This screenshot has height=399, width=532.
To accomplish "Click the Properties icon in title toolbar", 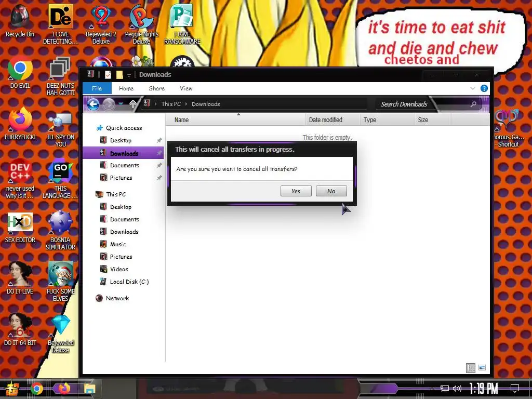I will tap(108, 75).
